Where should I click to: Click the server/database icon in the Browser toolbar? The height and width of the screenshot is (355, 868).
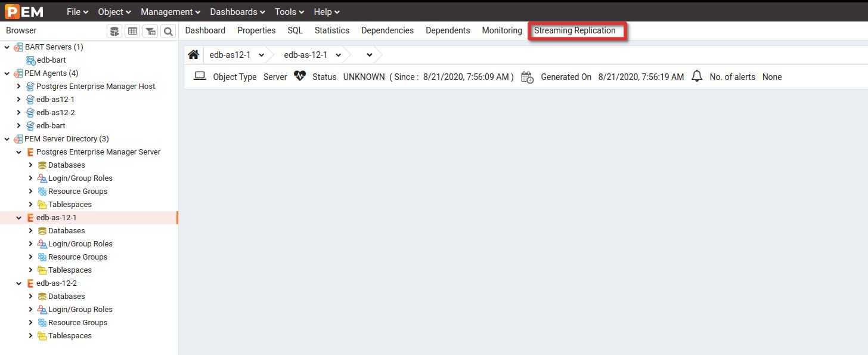click(115, 31)
